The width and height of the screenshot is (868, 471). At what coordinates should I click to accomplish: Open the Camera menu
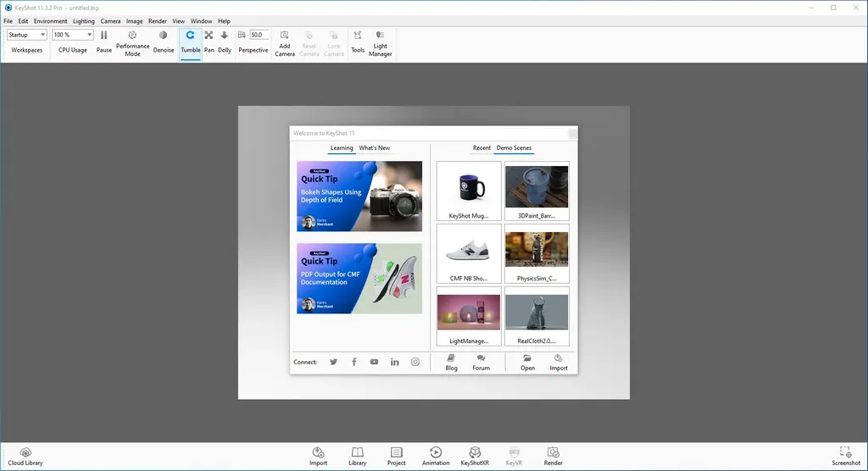[110, 21]
